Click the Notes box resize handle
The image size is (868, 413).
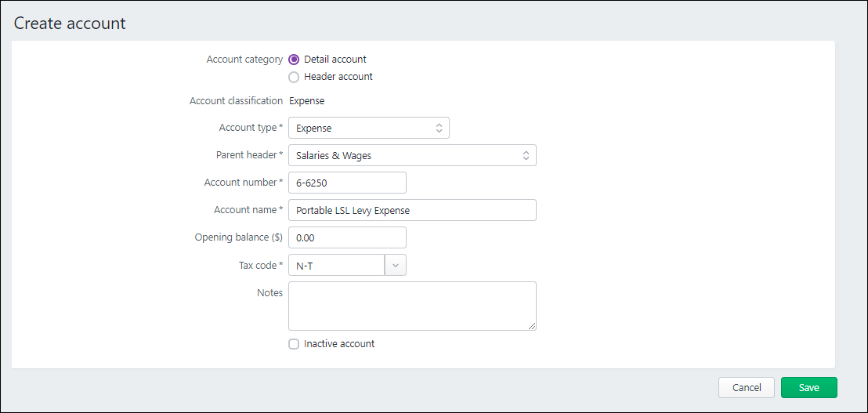[532, 326]
